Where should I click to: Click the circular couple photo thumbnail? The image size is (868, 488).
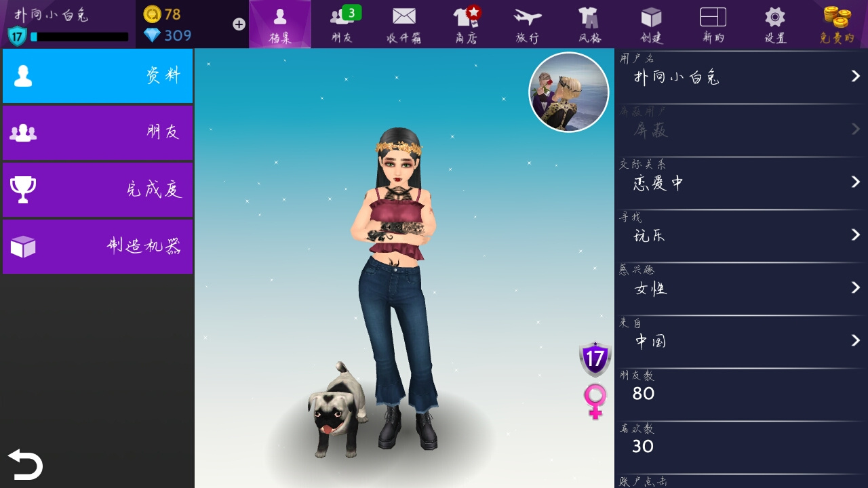click(x=569, y=92)
